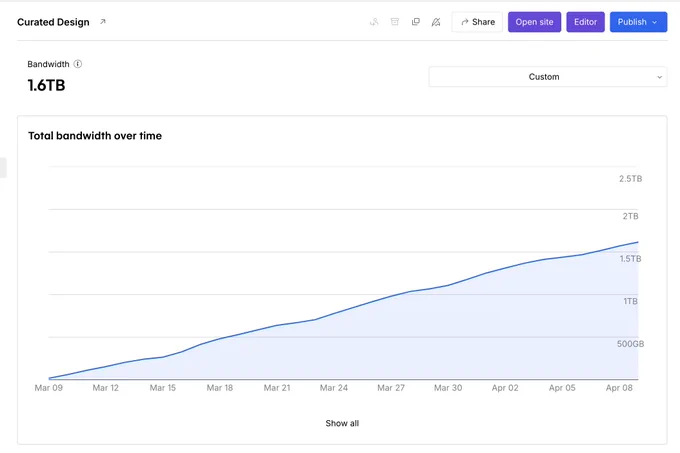Open the Custom date range dropdown
Viewport: 680px width, 453px height.
548,77
